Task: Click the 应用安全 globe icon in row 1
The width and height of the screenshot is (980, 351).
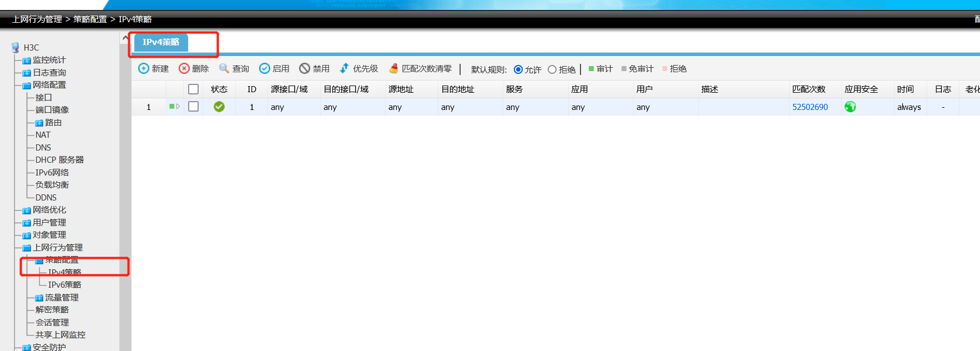Action: click(850, 107)
